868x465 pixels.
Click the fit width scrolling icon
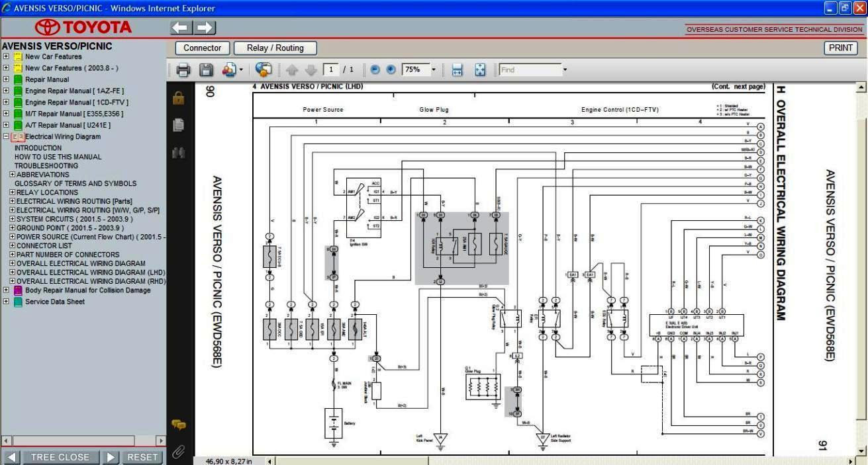tap(457, 69)
